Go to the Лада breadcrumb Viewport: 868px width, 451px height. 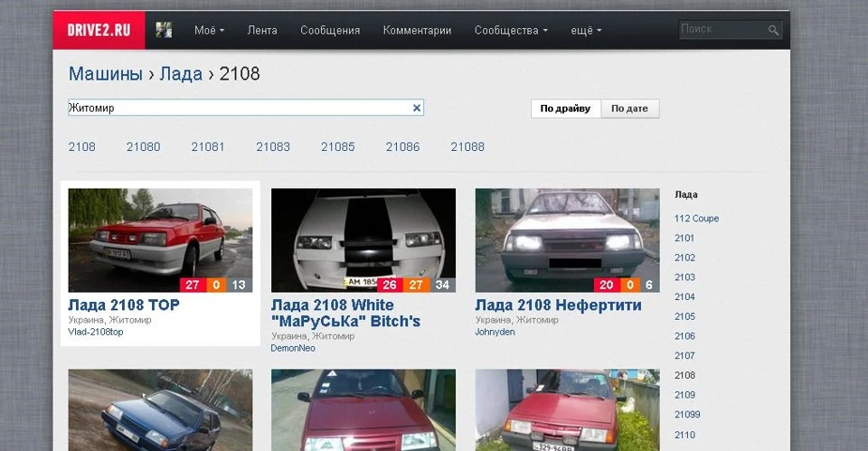(181, 73)
